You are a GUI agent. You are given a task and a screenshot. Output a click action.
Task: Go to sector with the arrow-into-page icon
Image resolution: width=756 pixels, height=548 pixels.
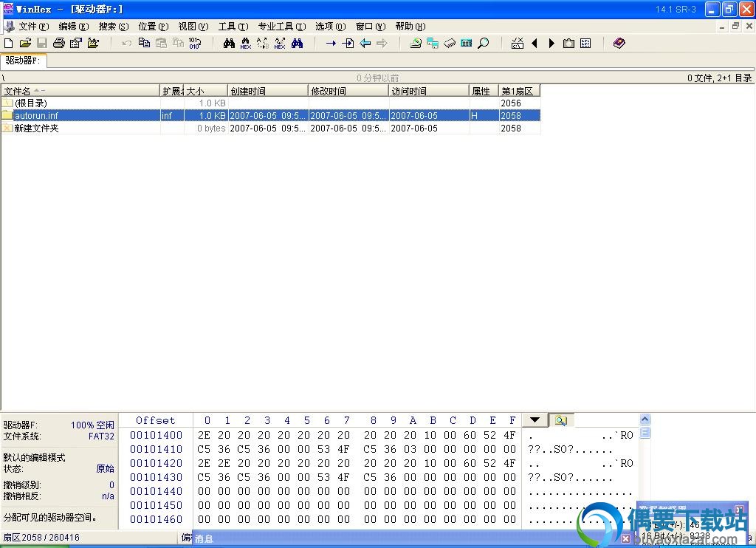click(348, 44)
